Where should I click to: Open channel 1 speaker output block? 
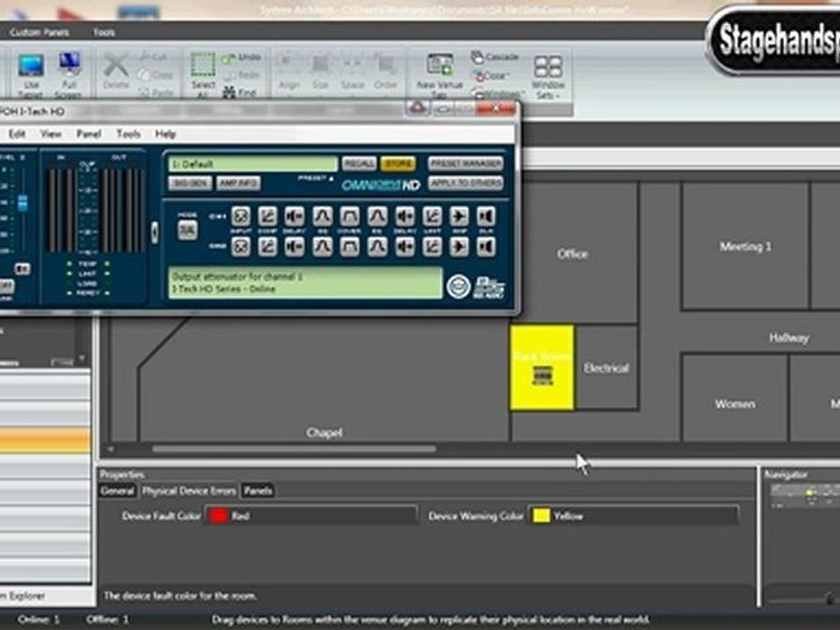486,216
